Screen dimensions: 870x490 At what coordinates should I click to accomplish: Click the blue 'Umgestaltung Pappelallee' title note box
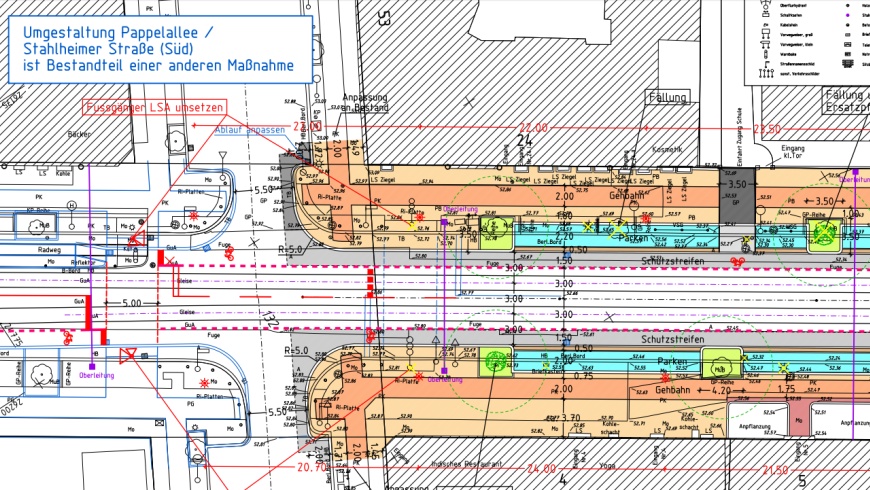point(160,49)
